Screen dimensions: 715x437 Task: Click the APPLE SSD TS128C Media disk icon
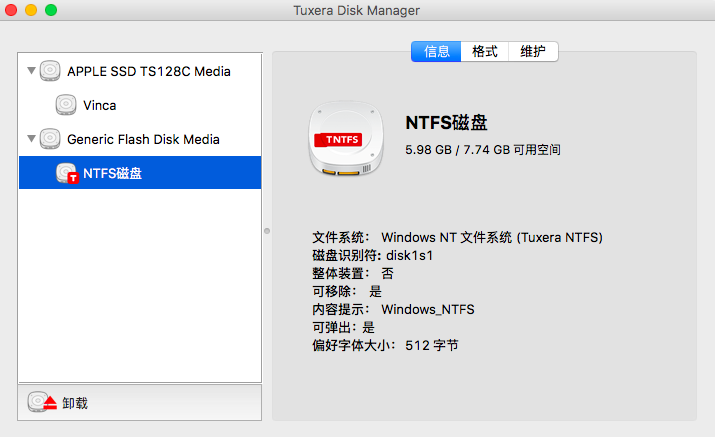pos(50,71)
